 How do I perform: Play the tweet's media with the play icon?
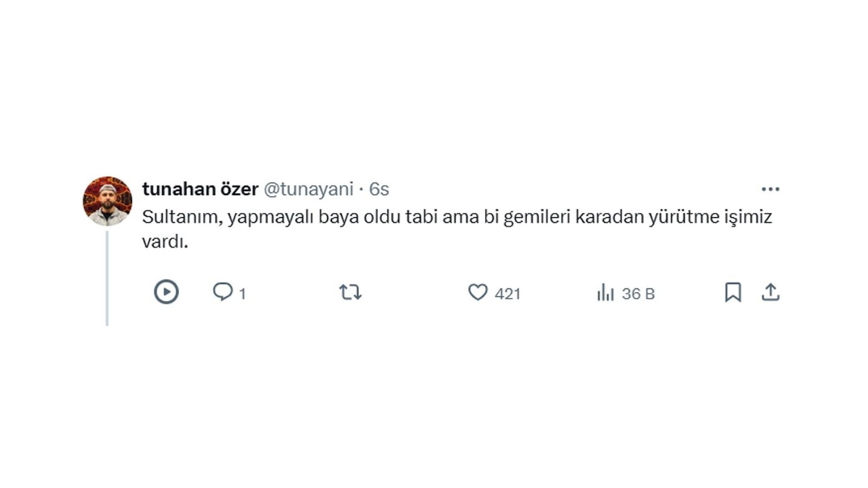(x=166, y=292)
